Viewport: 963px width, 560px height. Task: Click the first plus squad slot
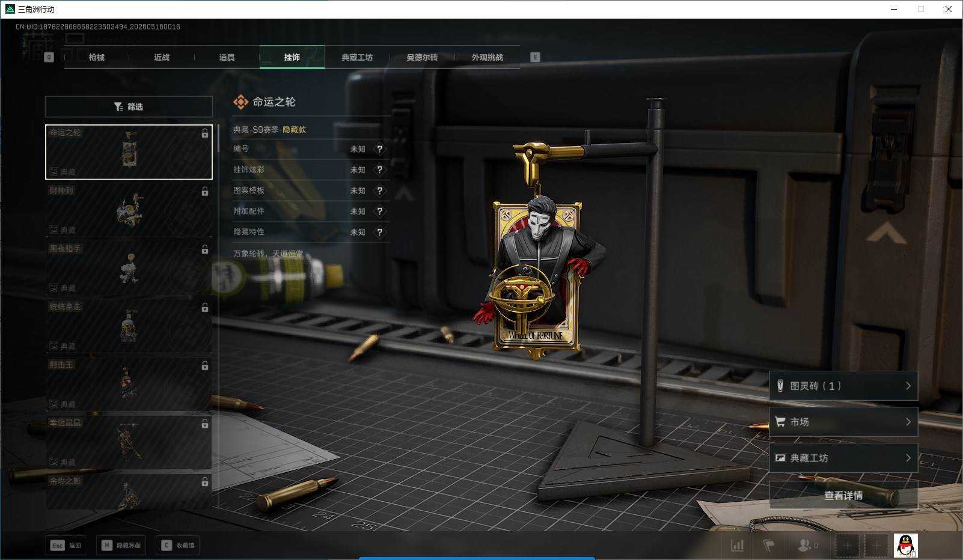click(x=847, y=546)
